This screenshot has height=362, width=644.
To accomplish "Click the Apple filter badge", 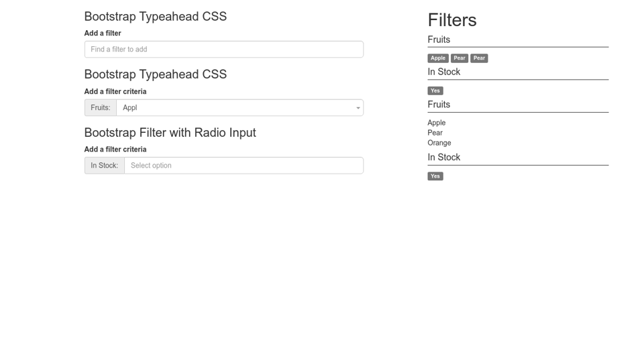I will point(438,58).
